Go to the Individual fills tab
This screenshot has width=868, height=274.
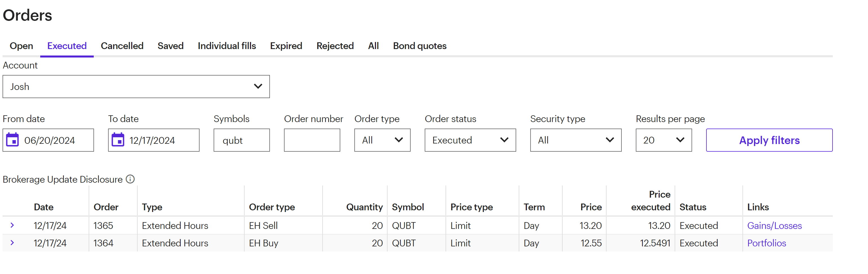click(x=227, y=46)
